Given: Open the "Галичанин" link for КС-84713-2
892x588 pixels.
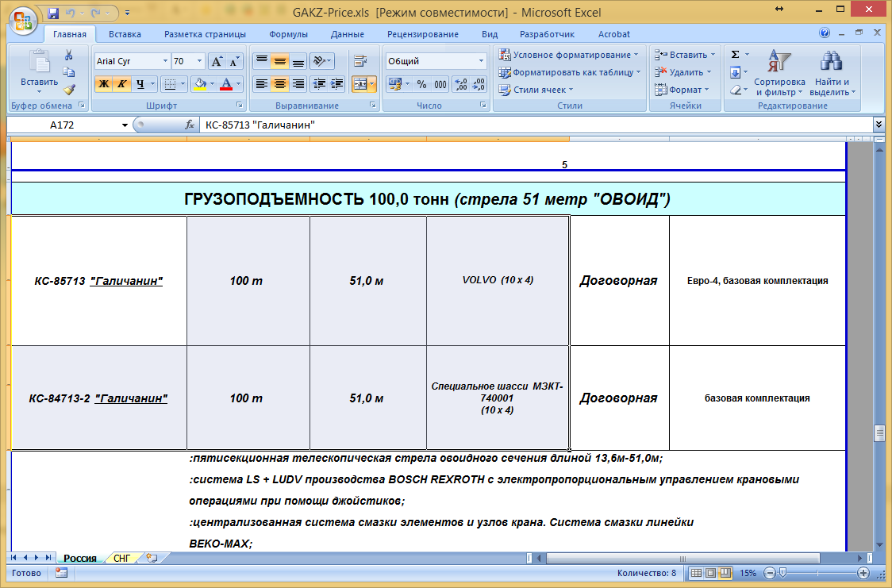Looking at the screenshot, I should pos(131,398).
